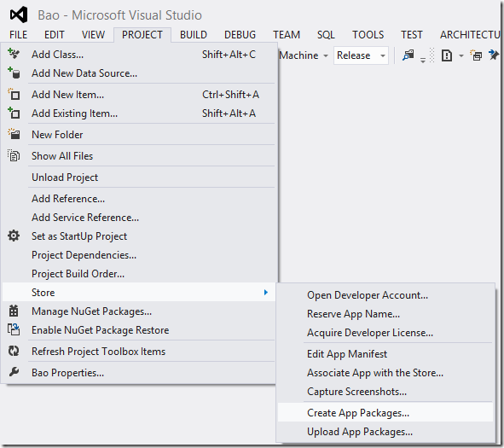Open the DEBUG menu
504x448 pixels.
tap(240, 34)
